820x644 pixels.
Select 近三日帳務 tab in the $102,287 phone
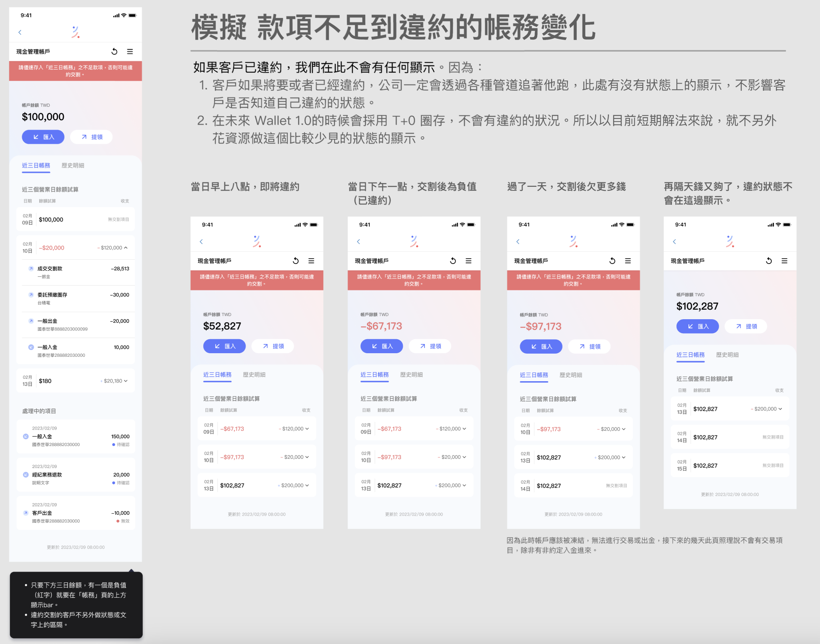click(x=690, y=355)
